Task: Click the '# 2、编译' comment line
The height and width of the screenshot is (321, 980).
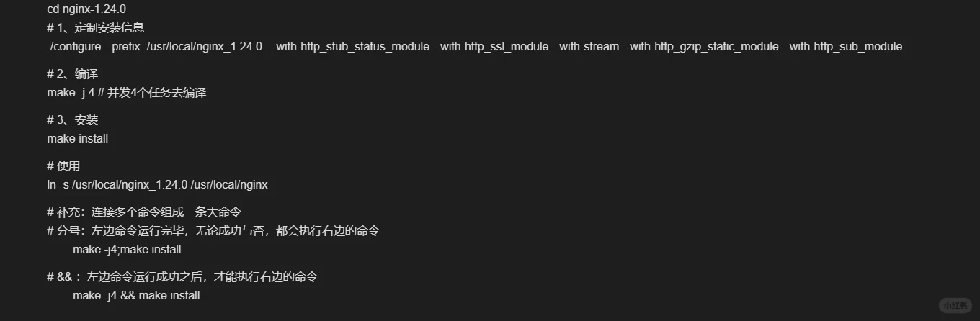Action: (x=72, y=74)
